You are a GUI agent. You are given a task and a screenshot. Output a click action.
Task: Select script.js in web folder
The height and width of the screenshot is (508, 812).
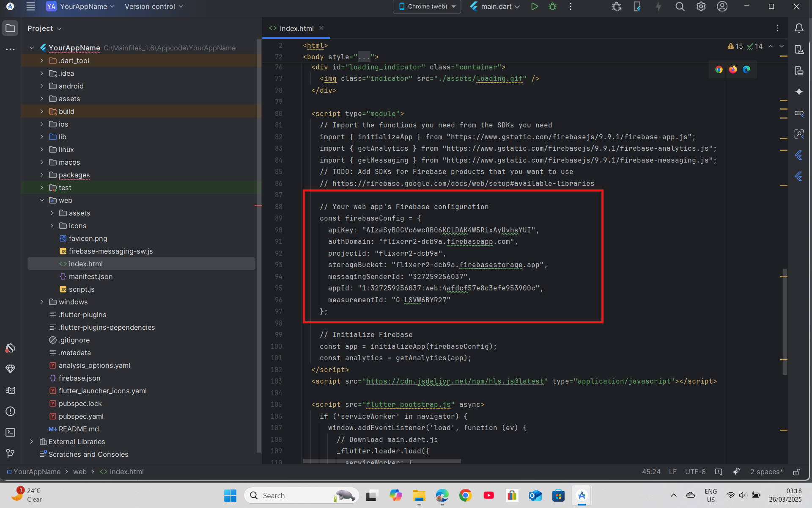pyautogui.click(x=81, y=289)
